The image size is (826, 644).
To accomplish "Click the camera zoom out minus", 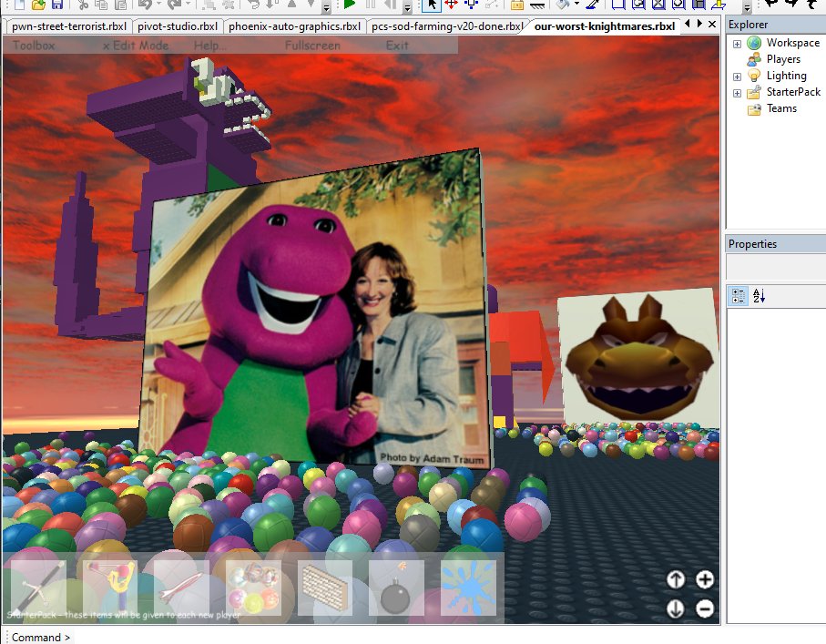I will coord(705,608).
